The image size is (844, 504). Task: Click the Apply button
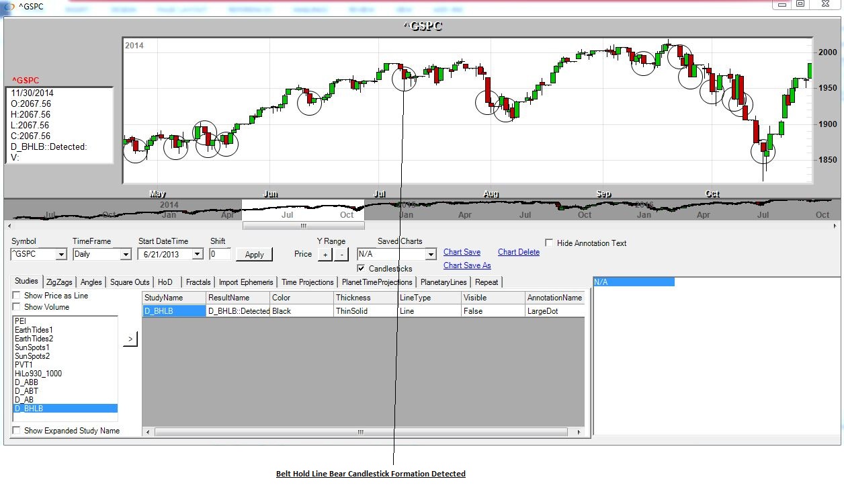pyautogui.click(x=255, y=255)
